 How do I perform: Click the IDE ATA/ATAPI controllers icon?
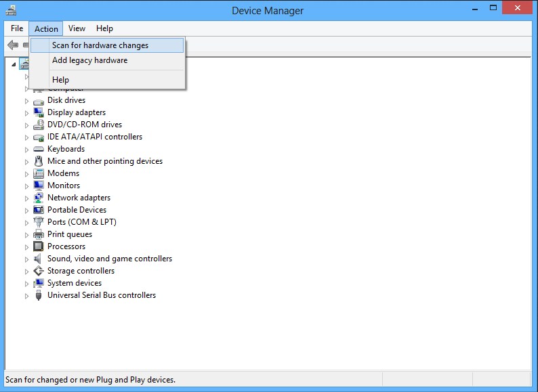click(39, 137)
